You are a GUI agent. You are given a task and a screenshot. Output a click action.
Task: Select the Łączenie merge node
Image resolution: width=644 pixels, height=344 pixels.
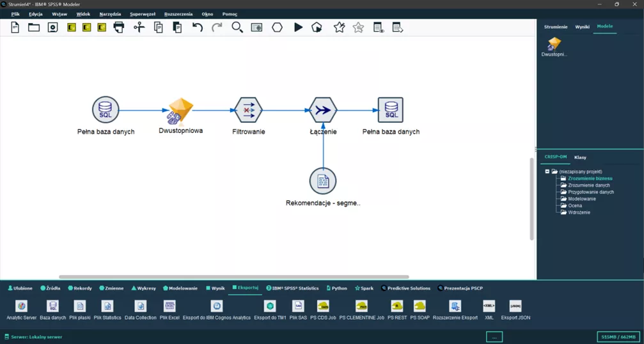click(323, 109)
